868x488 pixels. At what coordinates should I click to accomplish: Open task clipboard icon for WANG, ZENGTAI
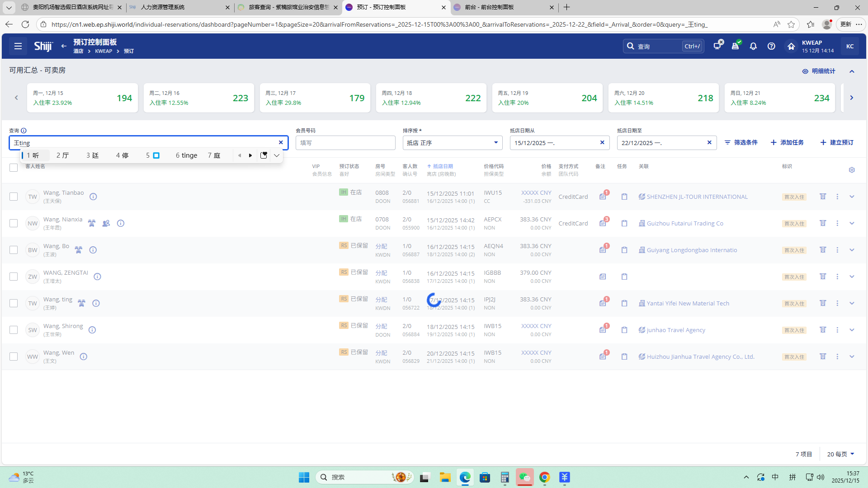point(624,277)
